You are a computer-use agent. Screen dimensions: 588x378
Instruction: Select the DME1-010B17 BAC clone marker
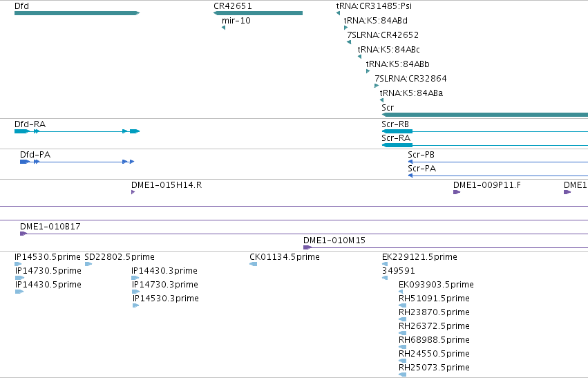[23, 234]
